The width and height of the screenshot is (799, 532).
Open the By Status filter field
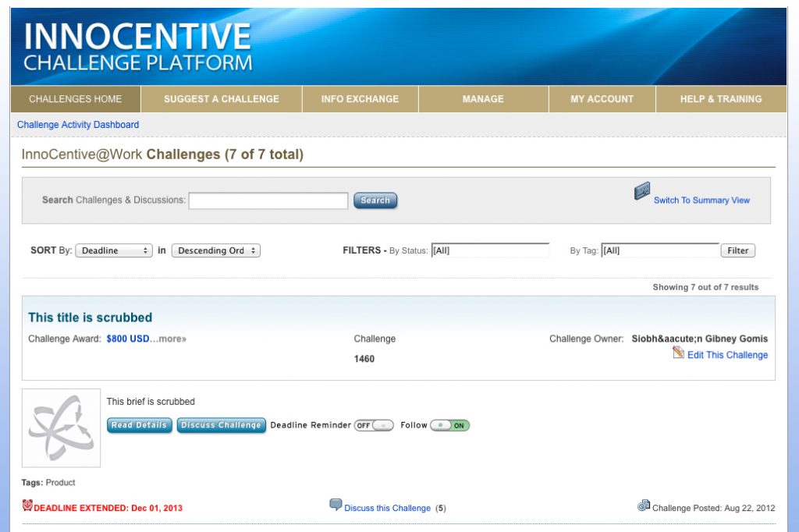490,250
